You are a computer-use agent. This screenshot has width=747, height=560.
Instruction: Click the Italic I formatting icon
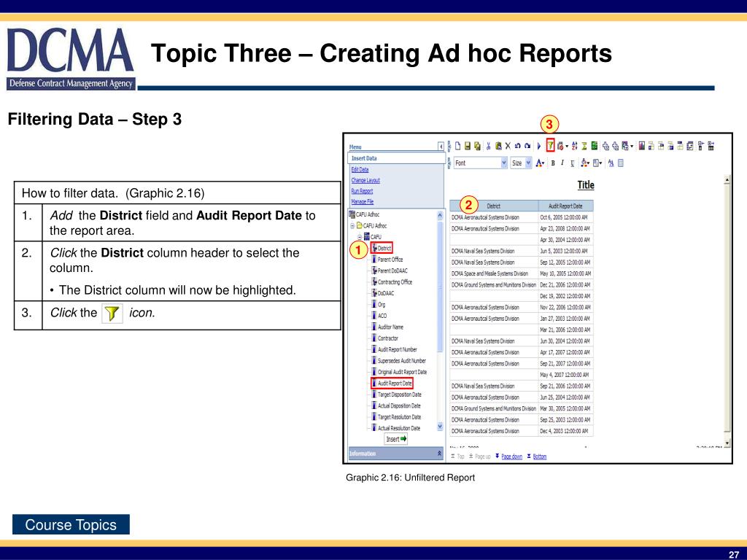562,163
